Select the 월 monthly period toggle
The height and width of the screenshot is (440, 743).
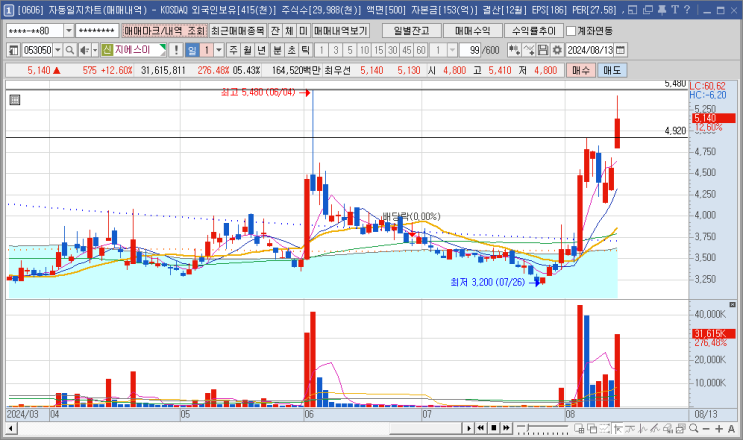247,50
